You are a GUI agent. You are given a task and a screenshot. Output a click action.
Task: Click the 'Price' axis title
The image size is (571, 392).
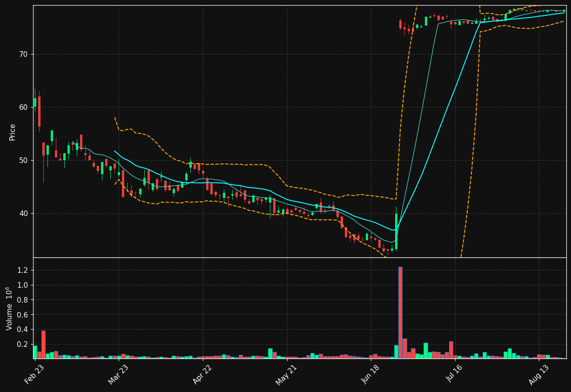point(13,132)
